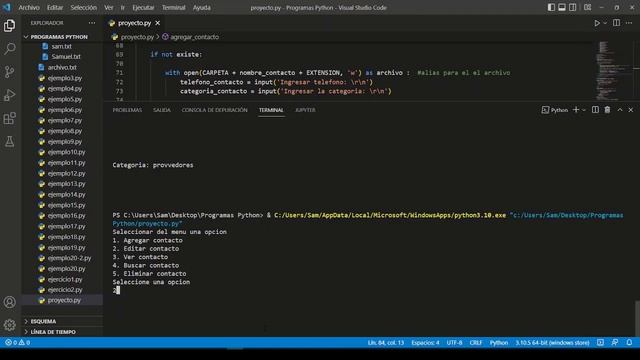Image resolution: width=640 pixels, height=360 pixels.
Task: Open Samuel.txt in the explorer
Action: tap(66, 56)
